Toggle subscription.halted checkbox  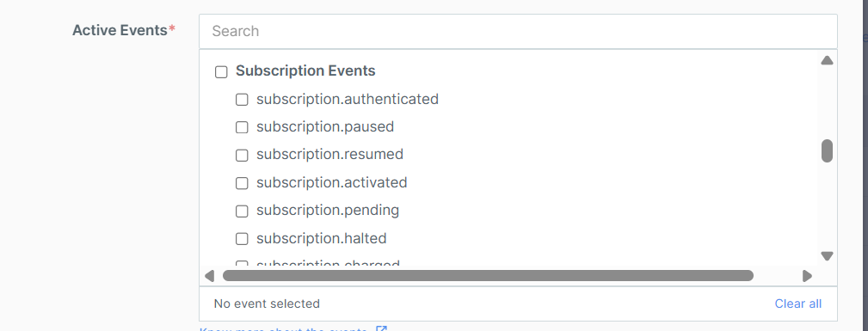242,239
